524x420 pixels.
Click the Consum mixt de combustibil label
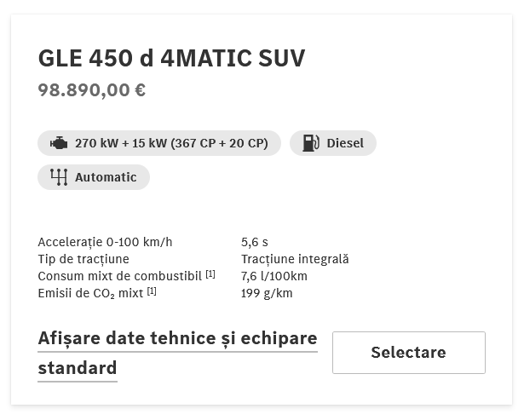(119, 276)
